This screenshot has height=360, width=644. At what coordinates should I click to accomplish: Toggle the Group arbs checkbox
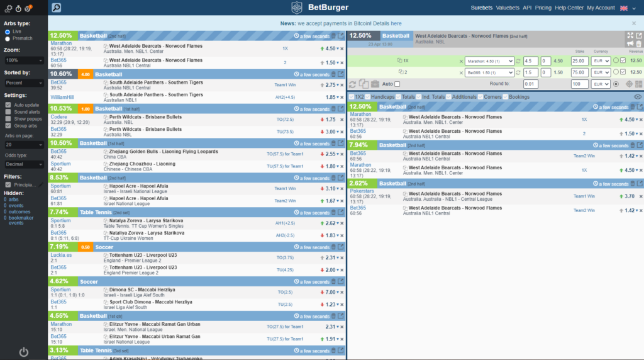[x=8, y=126]
